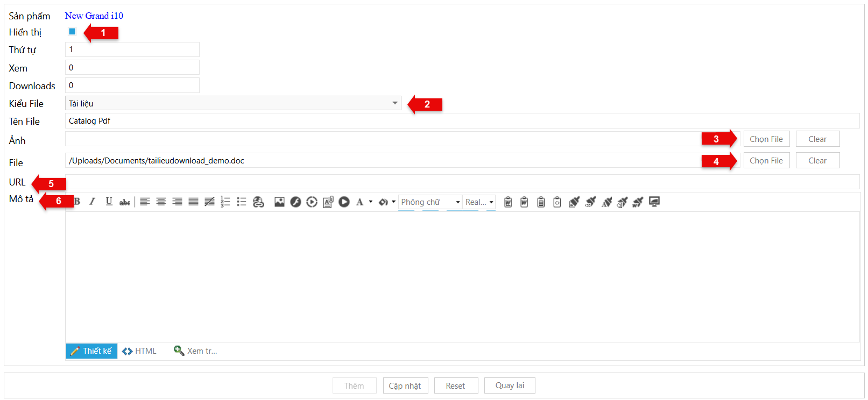Open the insert image manager
This screenshot has width=868, height=400.
coord(279,202)
